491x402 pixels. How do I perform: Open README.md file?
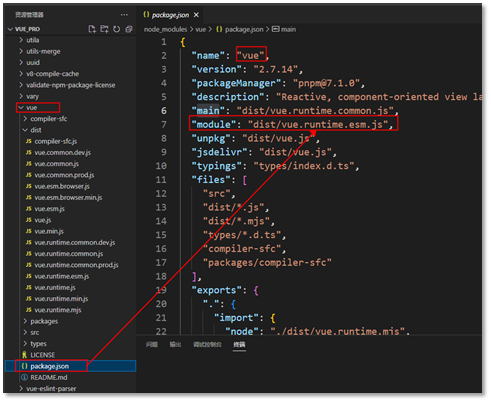49,377
